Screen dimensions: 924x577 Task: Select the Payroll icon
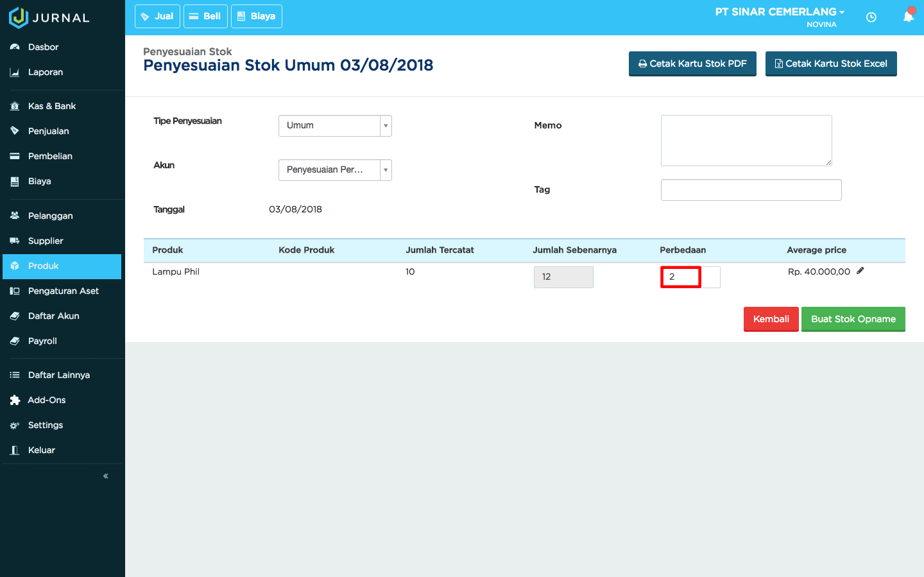tap(14, 341)
